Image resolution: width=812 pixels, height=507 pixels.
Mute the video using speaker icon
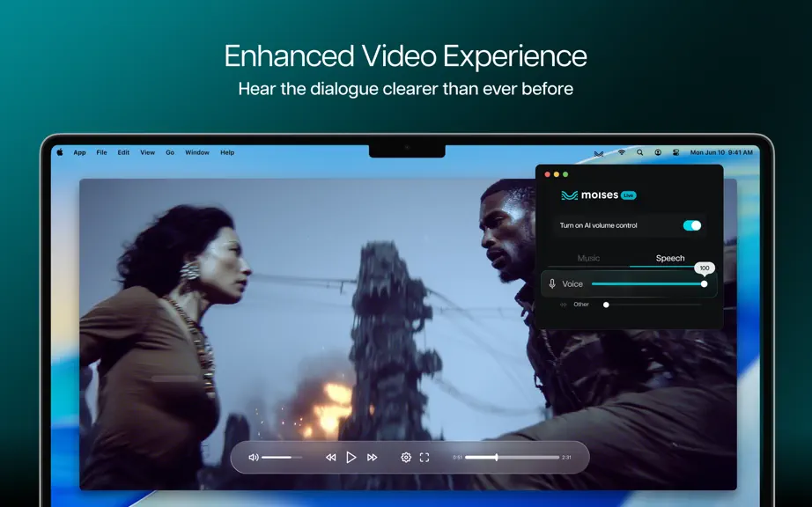[254, 458]
